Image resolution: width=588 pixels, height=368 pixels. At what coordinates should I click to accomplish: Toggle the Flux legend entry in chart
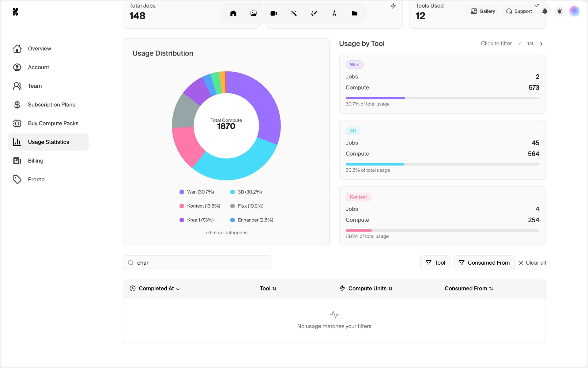point(247,206)
